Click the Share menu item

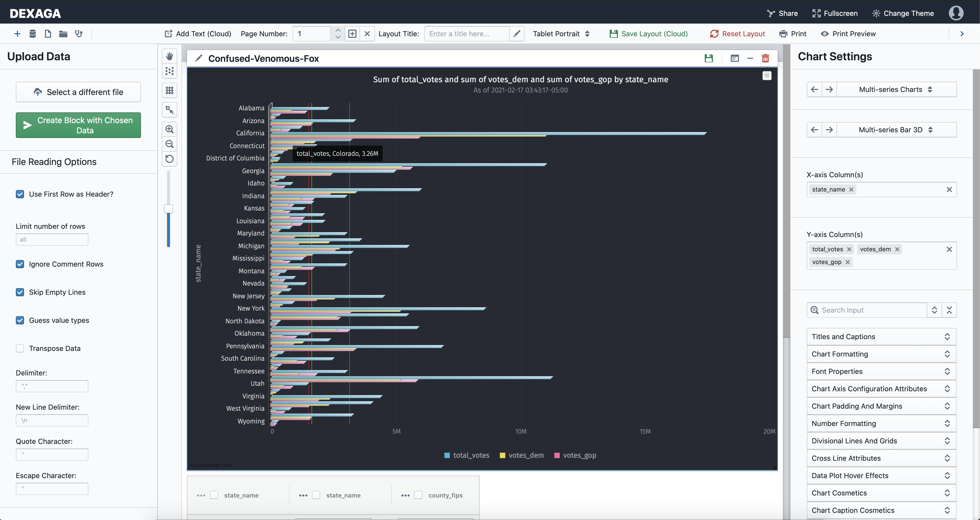782,13
